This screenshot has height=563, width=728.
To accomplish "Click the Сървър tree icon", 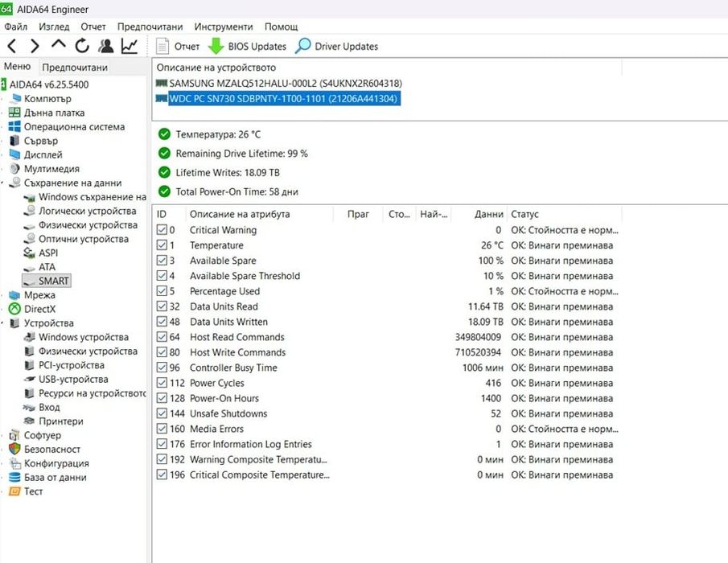I will click(14, 140).
